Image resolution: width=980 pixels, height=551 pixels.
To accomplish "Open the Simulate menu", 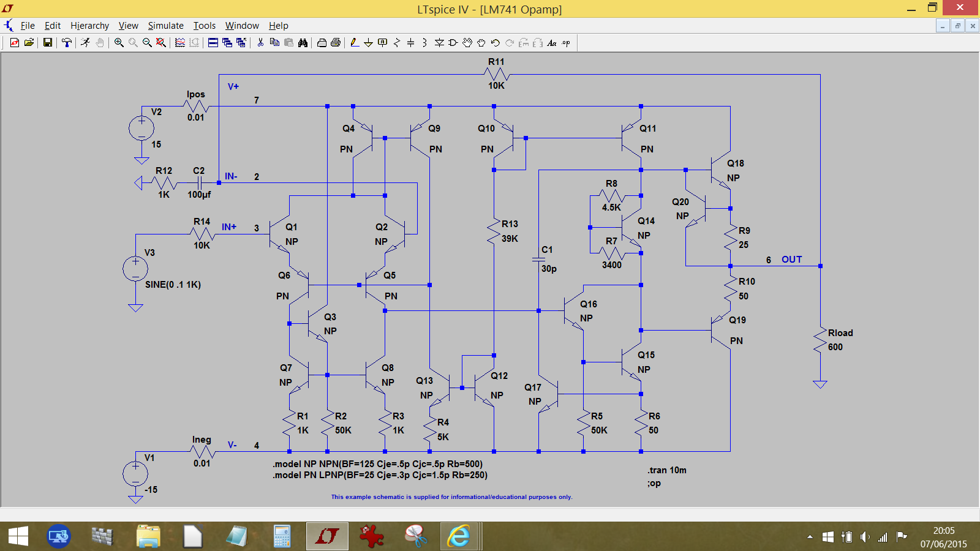I will click(x=165, y=26).
